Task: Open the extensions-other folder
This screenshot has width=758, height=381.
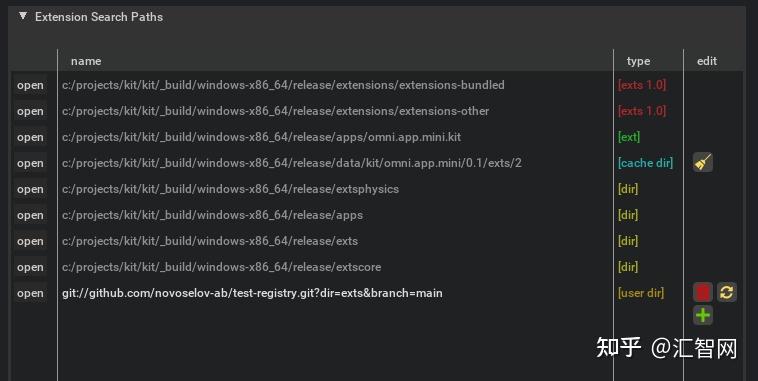Action: click(30, 111)
